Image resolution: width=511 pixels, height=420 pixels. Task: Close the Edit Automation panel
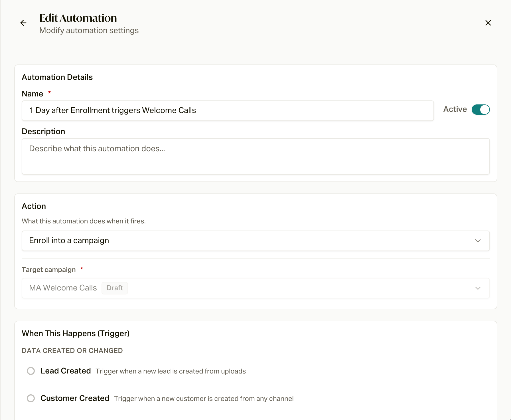[488, 23]
